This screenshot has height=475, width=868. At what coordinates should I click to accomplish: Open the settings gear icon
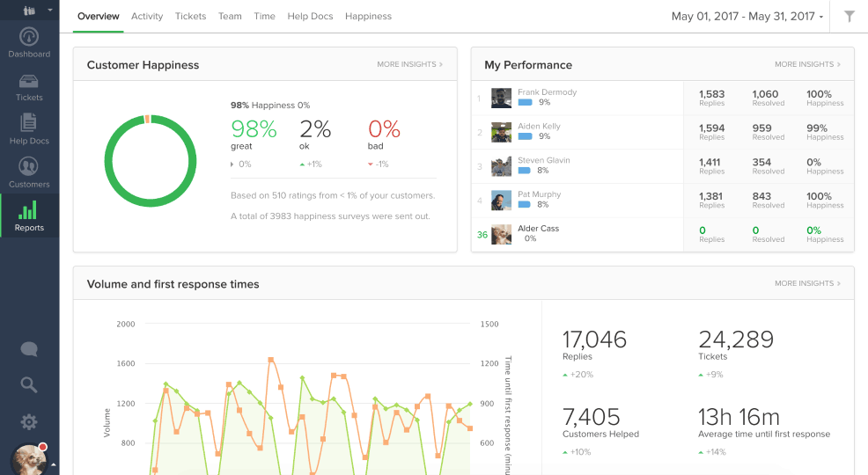[29, 421]
